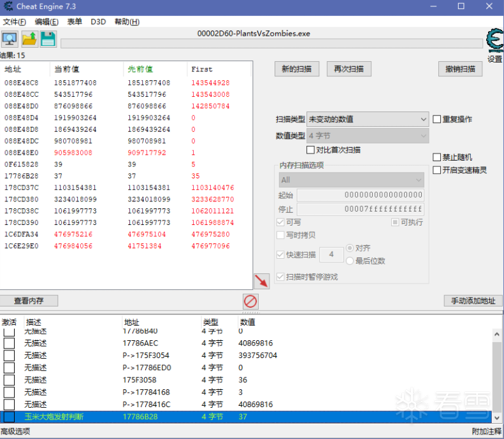Screen dimensions: 504x439
Task: Open the 表单 menu
Action: (75, 22)
